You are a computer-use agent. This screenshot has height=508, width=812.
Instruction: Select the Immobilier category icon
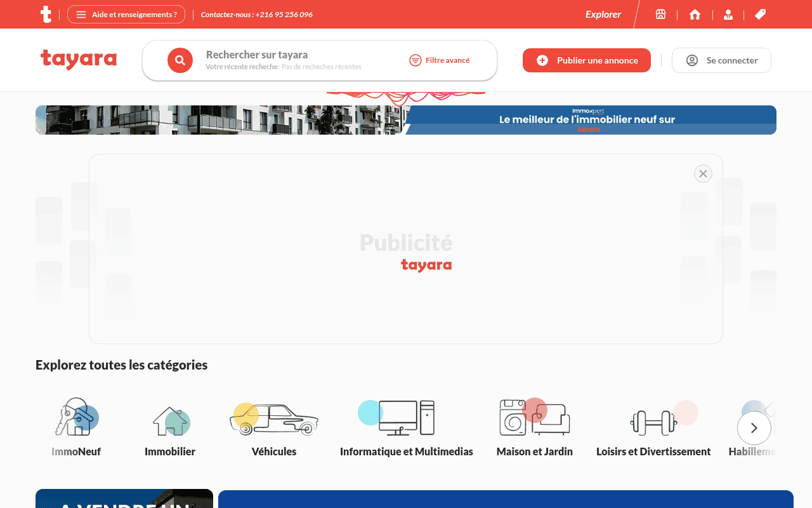point(170,419)
